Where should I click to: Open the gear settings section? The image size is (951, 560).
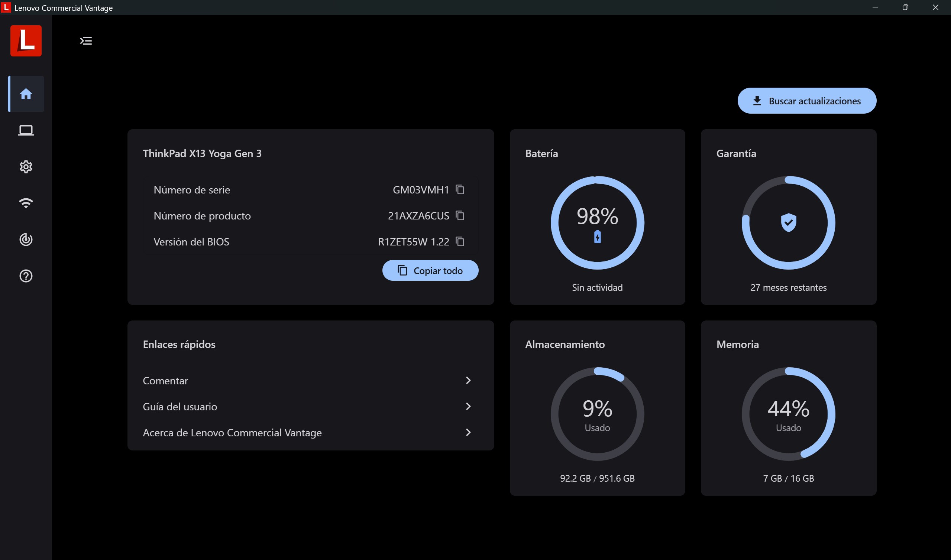(26, 167)
